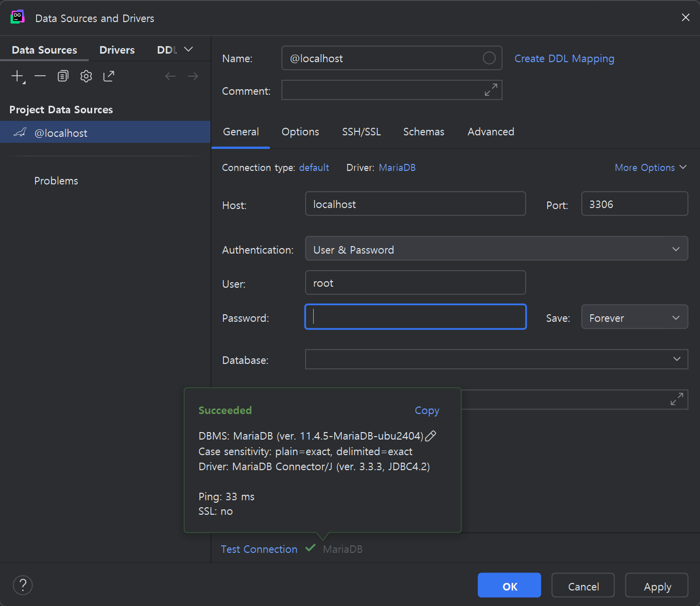Open the Advanced tab

click(491, 132)
